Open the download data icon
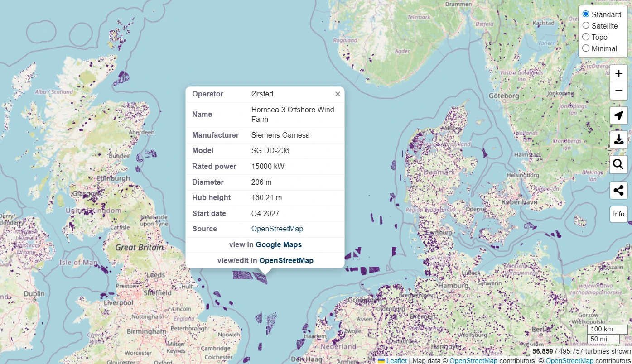 coord(619,140)
